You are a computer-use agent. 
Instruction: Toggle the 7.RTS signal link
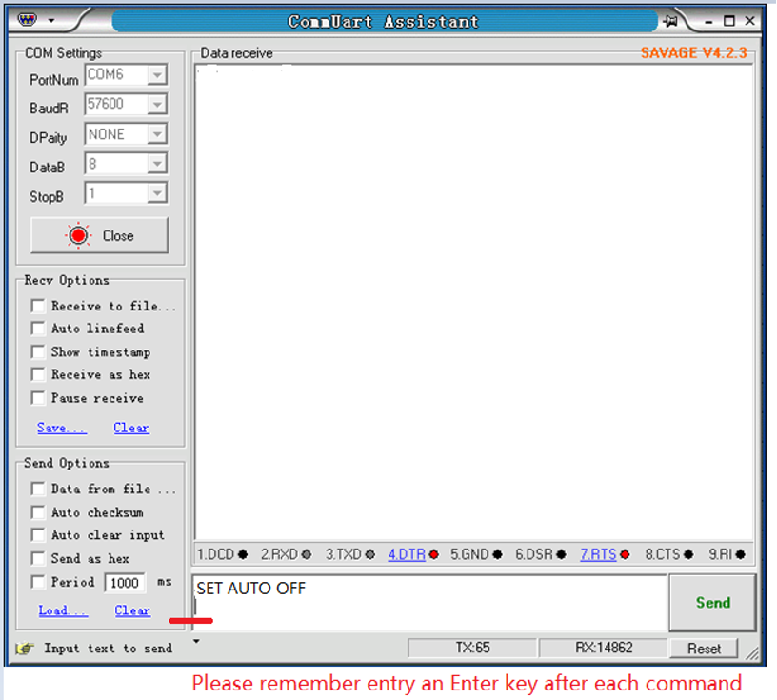coord(598,554)
